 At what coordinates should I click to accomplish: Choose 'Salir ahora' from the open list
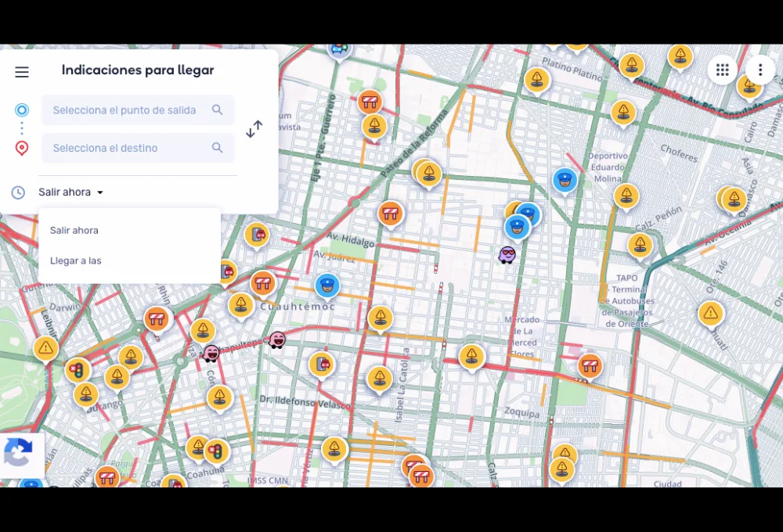74,230
